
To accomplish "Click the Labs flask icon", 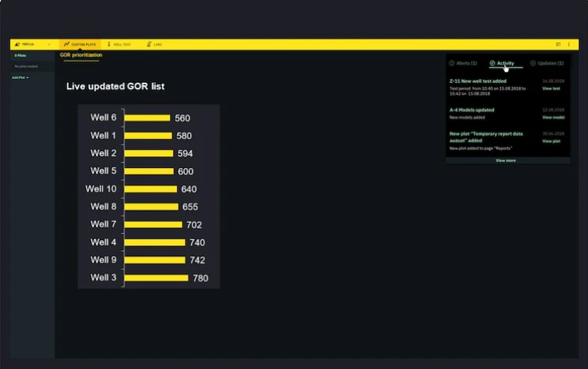I will [x=149, y=44].
